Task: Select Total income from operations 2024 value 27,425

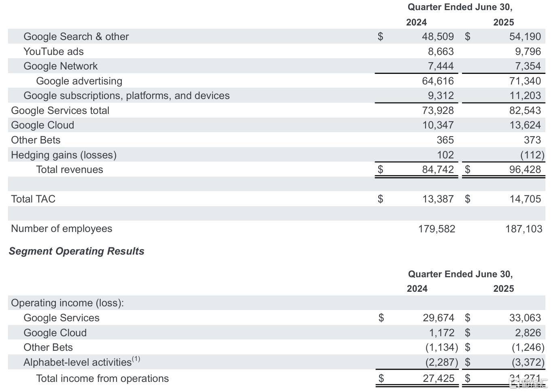Action: tap(439, 378)
